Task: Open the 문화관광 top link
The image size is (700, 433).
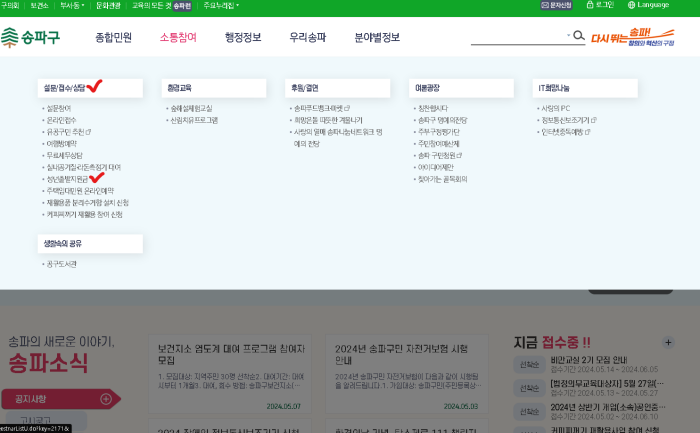Action: [x=108, y=5]
